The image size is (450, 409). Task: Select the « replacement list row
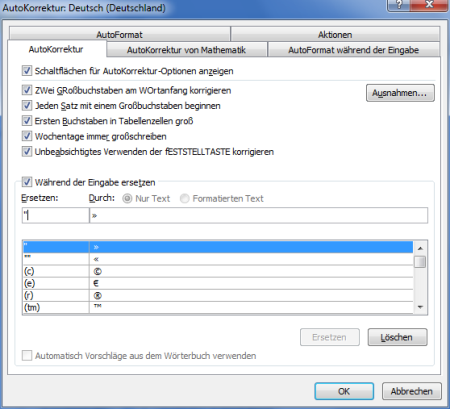218,259
